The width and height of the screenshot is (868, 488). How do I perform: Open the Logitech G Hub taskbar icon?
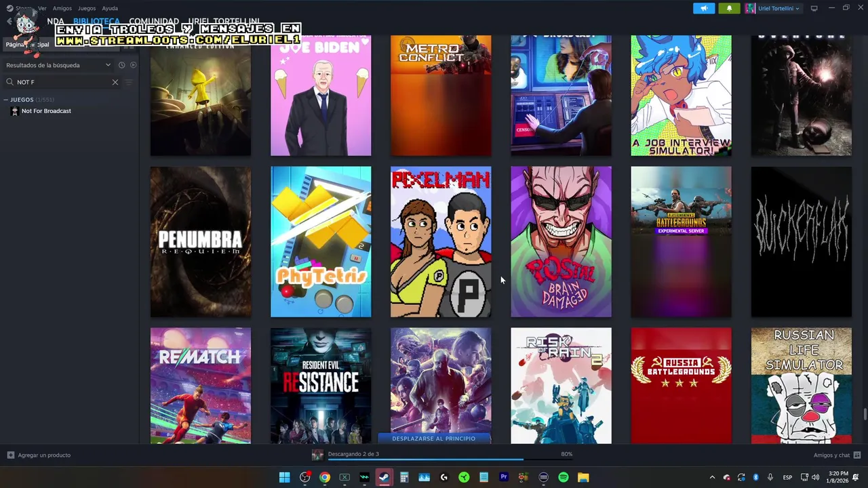click(x=444, y=477)
